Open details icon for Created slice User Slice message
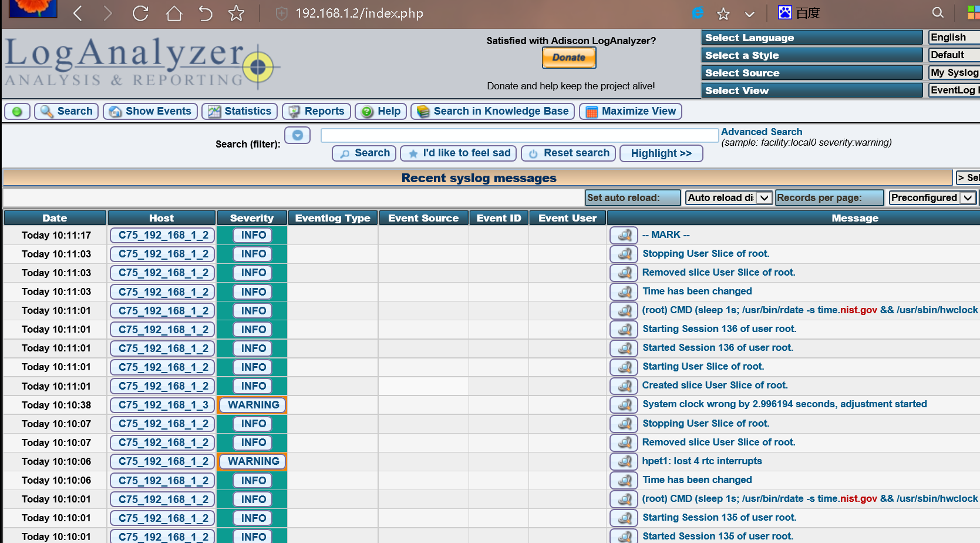Viewport: 980px width, 543px height. tap(624, 386)
